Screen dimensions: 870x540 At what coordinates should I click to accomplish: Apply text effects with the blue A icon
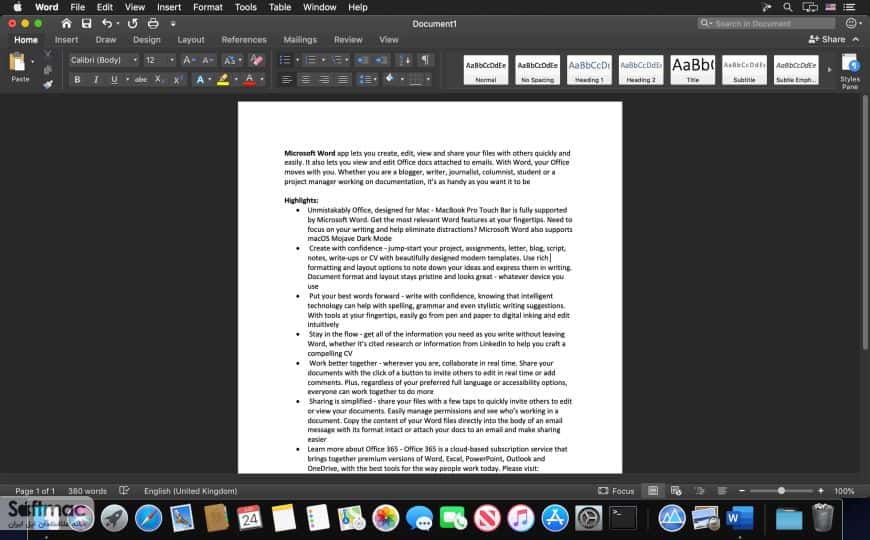click(200, 80)
